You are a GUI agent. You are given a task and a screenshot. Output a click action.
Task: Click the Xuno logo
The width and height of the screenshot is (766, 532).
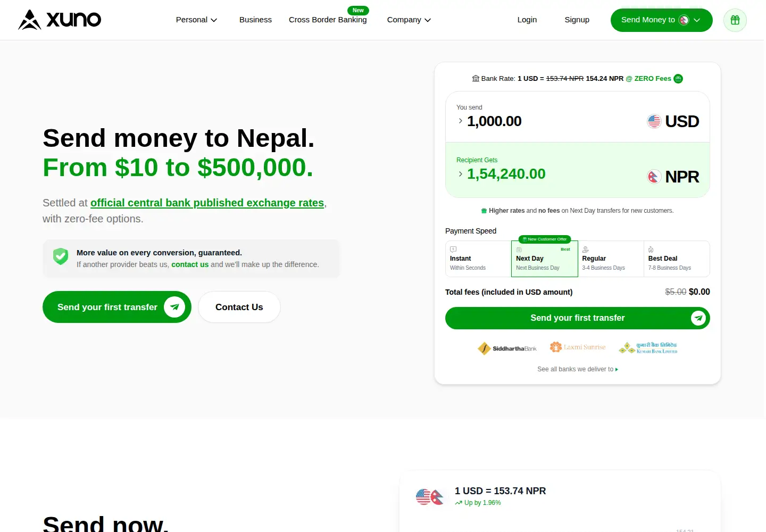tap(60, 20)
